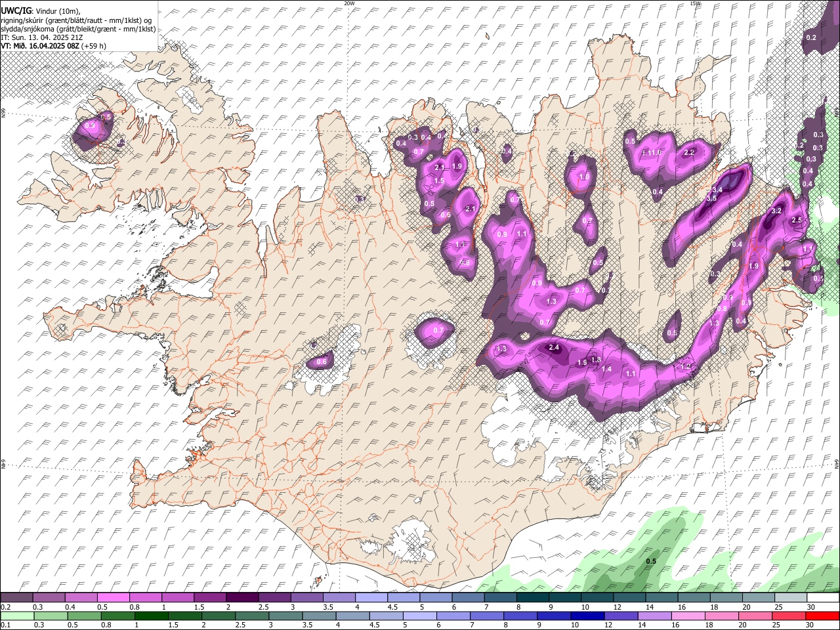Click the '1.0' snowfall value on the map

point(583,177)
